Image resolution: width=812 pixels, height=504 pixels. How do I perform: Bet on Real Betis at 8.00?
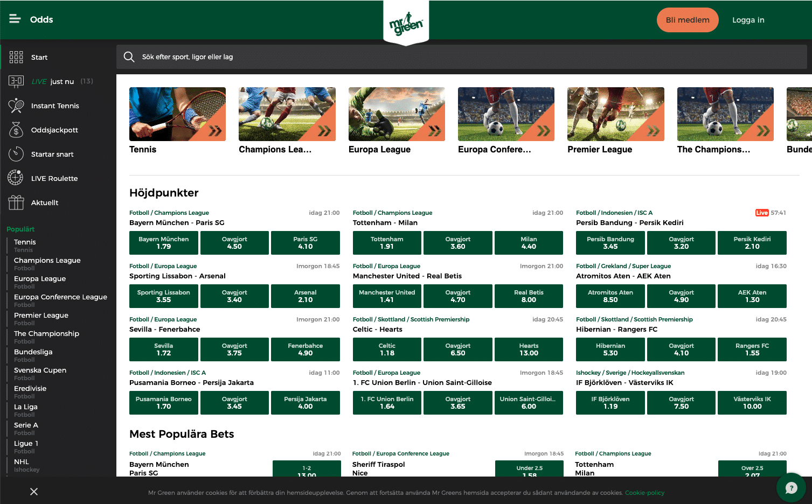click(529, 296)
